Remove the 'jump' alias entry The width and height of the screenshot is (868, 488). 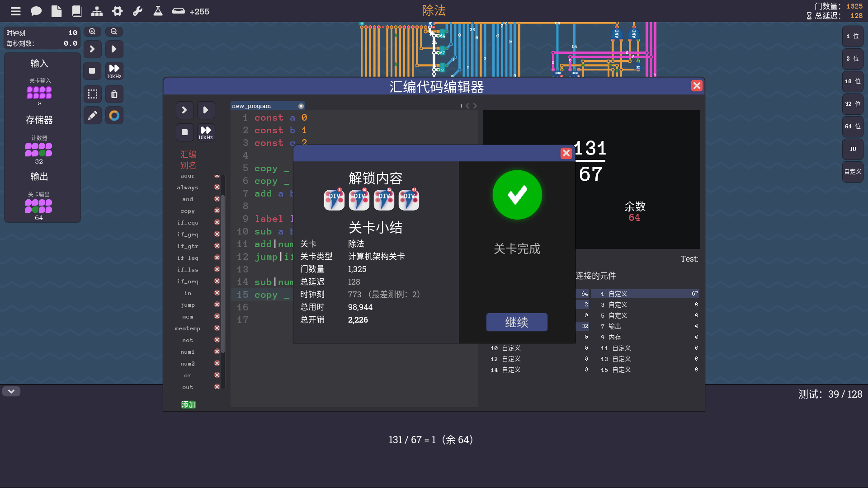(217, 305)
